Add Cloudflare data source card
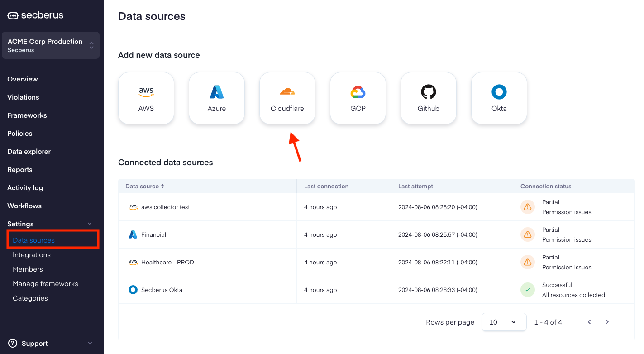This screenshot has height=354, width=644. (287, 98)
